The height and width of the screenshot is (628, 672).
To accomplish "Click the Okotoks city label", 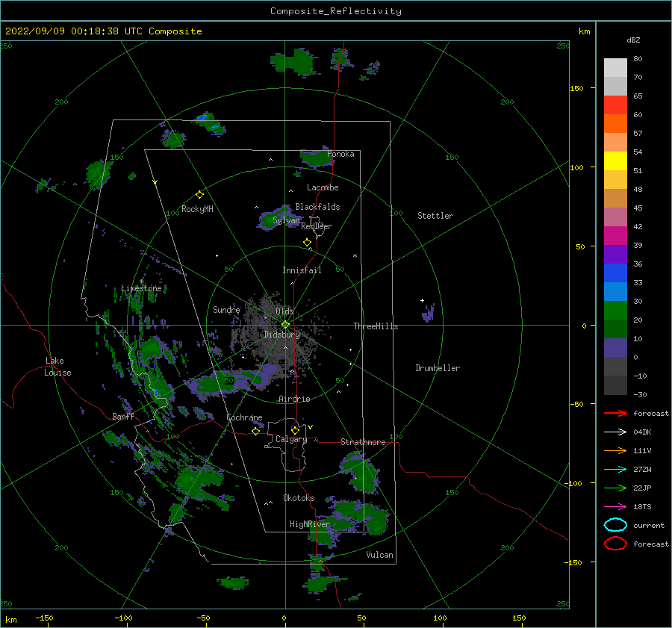I will pyautogui.click(x=299, y=497).
